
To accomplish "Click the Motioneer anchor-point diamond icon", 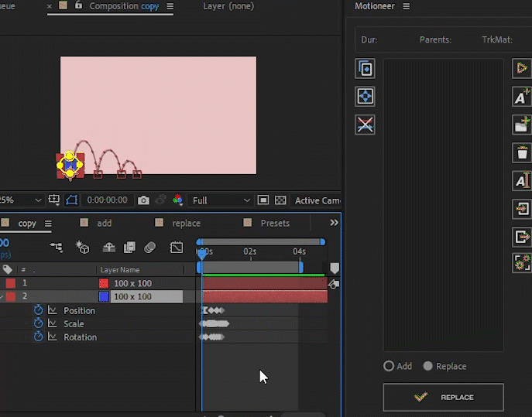I will click(365, 96).
